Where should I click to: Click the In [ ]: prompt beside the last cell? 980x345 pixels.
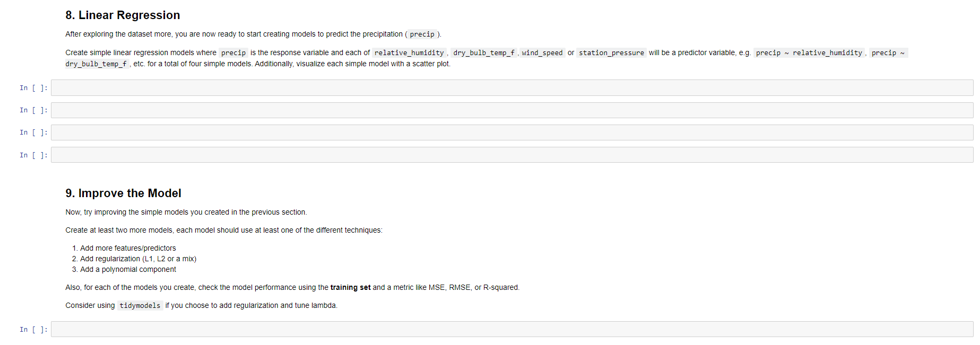(x=33, y=329)
